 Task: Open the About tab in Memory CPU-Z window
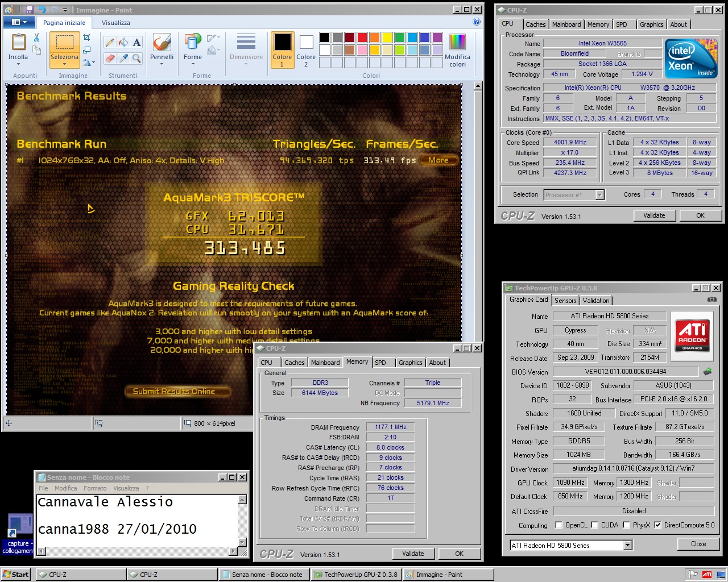click(x=437, y=363)
